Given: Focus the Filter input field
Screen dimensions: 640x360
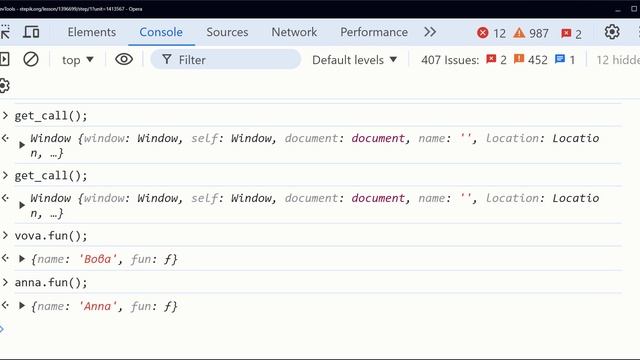Looking at the screenshot, I should pyautogui.click(x=226, y=60).
